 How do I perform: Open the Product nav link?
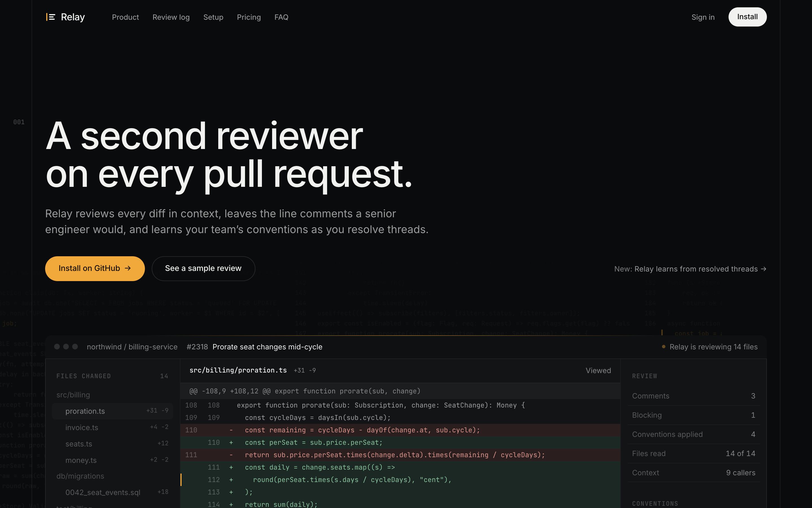[x=125, y=17]
